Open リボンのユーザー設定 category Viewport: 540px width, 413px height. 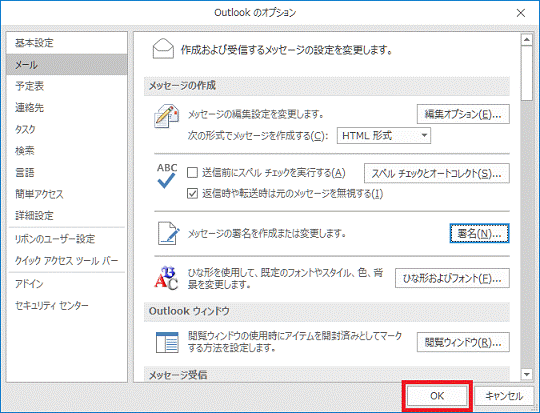[67, 239]
